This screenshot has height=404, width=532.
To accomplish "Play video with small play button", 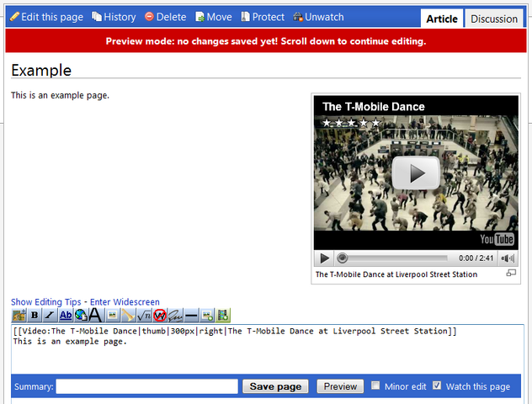I will click(324, 258).
